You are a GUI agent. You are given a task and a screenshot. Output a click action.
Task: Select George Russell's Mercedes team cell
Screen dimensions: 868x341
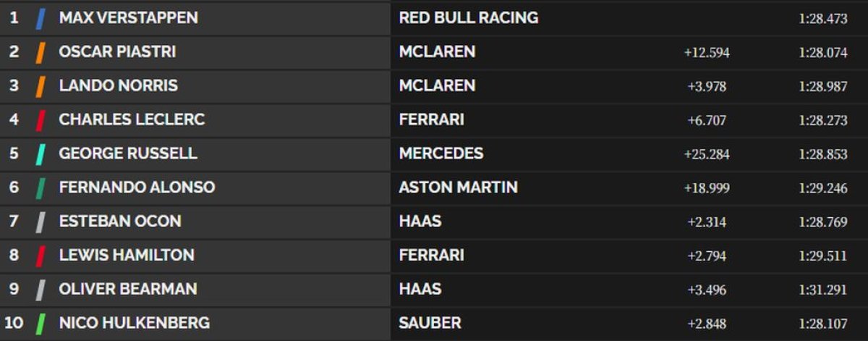point(441,153)
